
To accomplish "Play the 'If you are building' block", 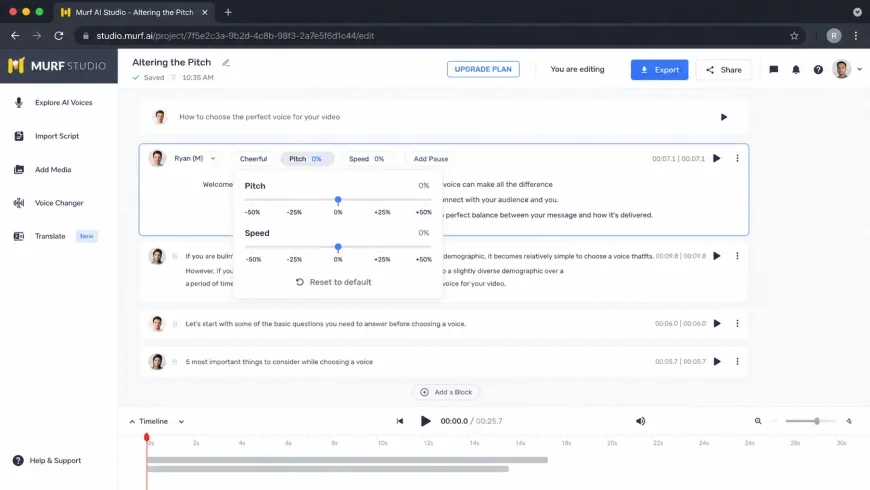I will [x=717, y=256].
